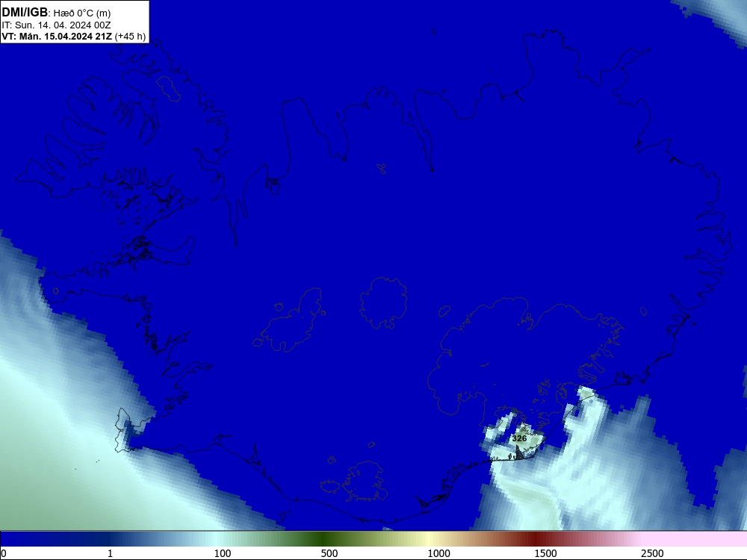
Task: Click the 1500 label on the color scale
Action: point(545,553)
